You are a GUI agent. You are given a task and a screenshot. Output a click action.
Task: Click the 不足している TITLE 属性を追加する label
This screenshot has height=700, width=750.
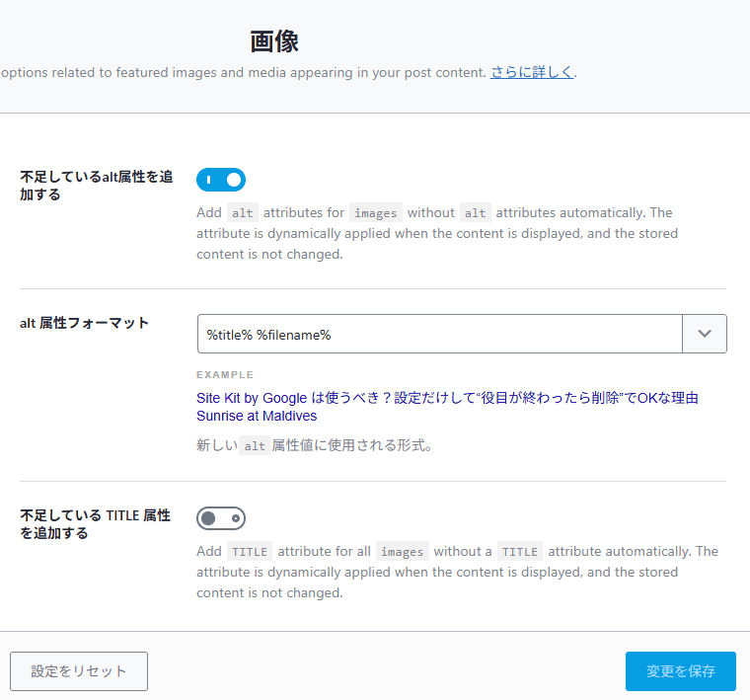click(95, 524)
